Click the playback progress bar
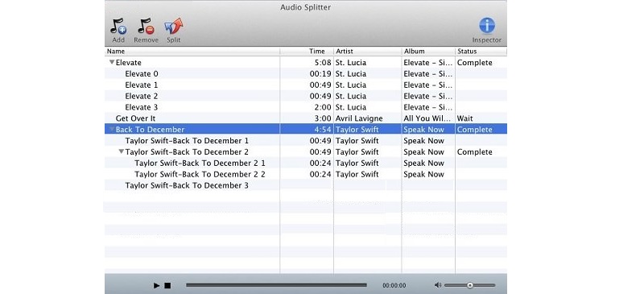Image resolution: width=644 pixels, height=294 pixels. click(276, 285)
